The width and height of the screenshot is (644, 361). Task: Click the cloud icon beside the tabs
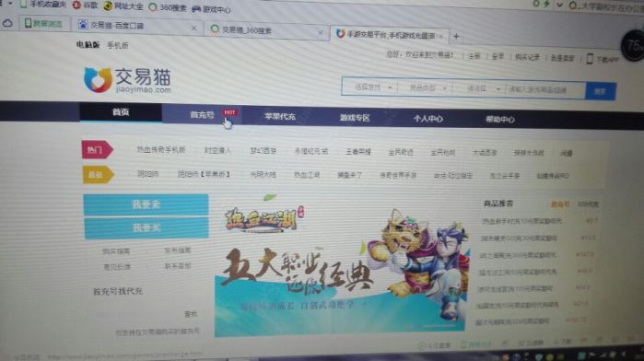pos(7,23)
